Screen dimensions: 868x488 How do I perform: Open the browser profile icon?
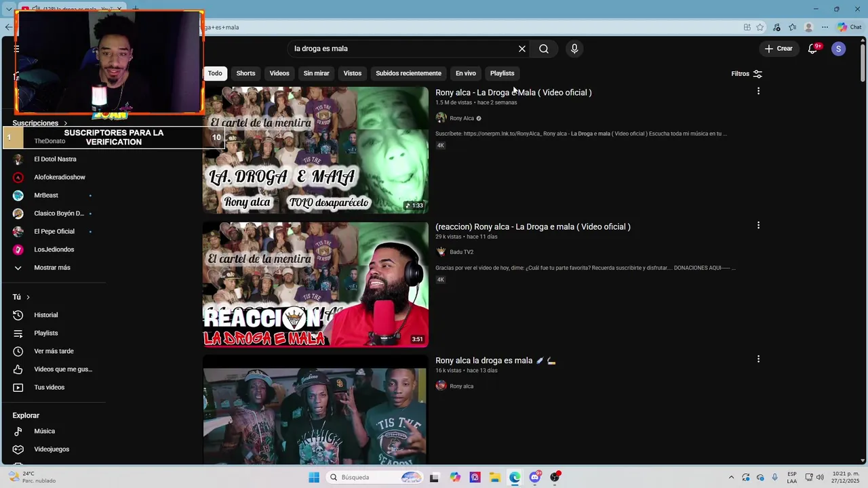[x=808, y=27]
